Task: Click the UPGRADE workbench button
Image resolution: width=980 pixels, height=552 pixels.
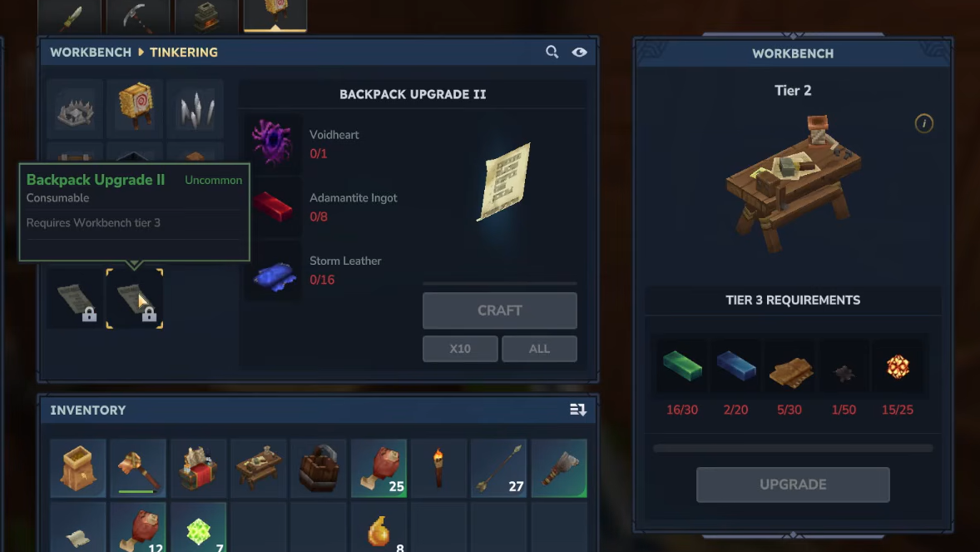Action: point(793,485)
